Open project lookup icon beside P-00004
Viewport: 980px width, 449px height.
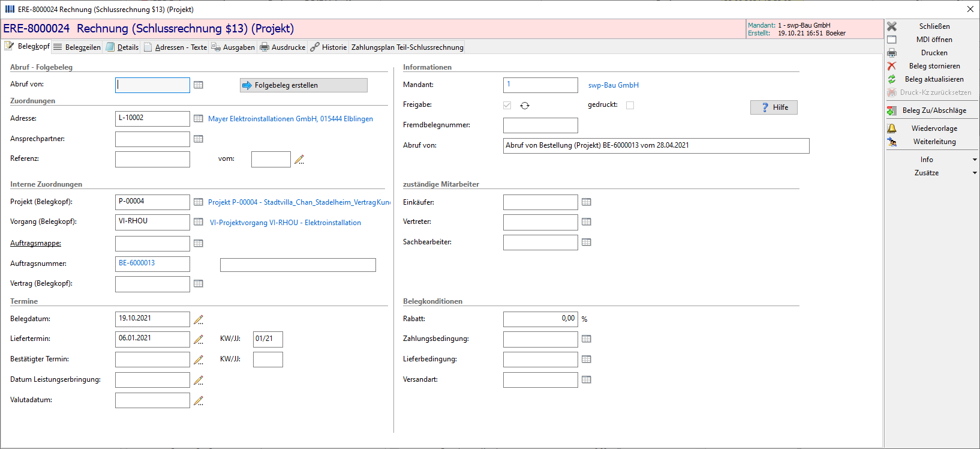click(x=199, y=202)
